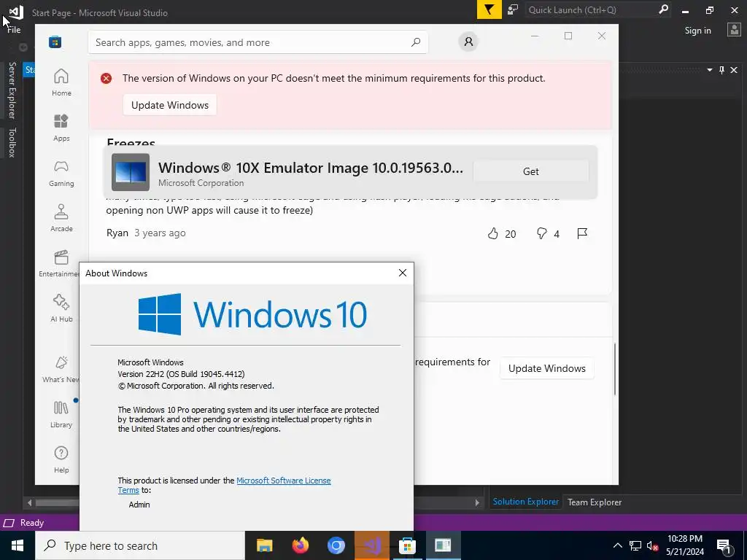Click Visual Studio scrollbar right arrow
The width and height of the screenshot is (747, 560).
477,502
